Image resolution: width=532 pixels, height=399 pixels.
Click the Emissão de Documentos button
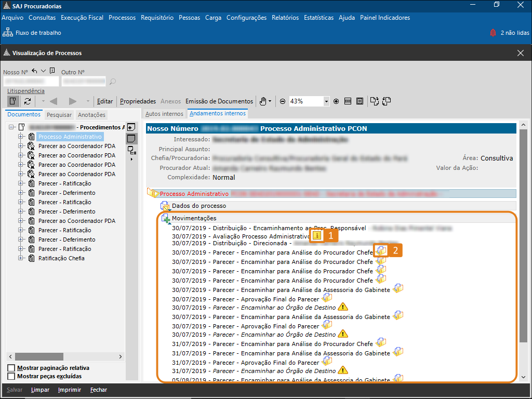point(219,101)
